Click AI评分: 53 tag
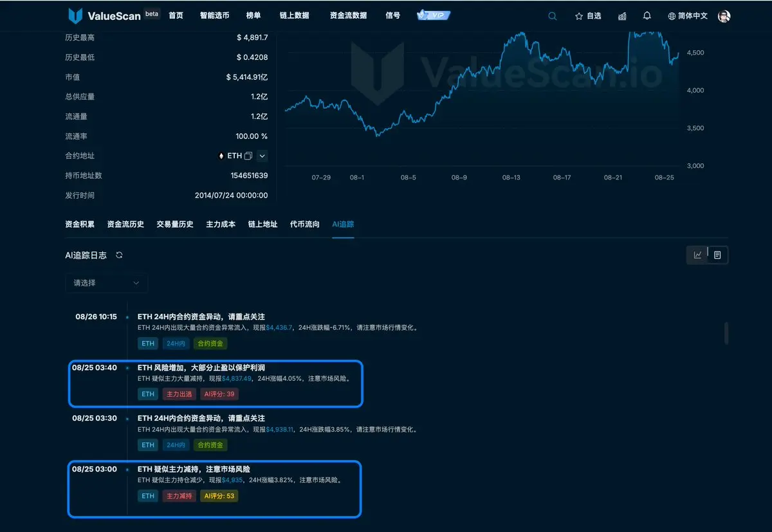 point(219,496)
